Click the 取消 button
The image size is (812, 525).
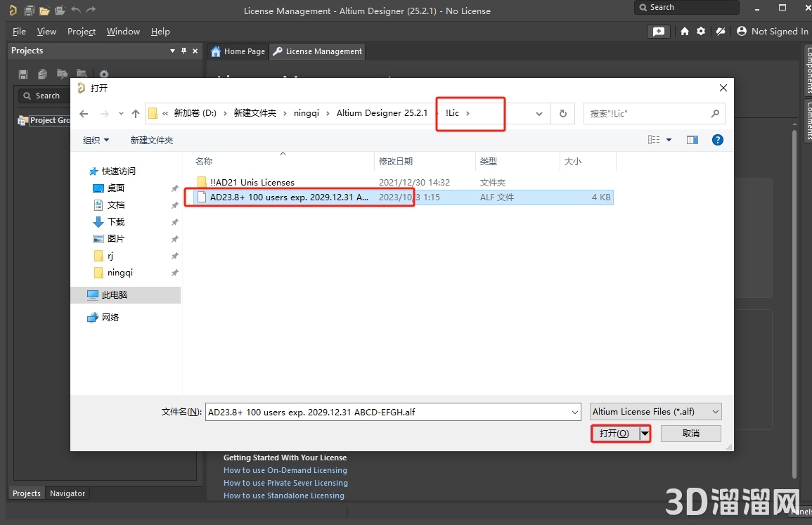[x=691, y=434]
